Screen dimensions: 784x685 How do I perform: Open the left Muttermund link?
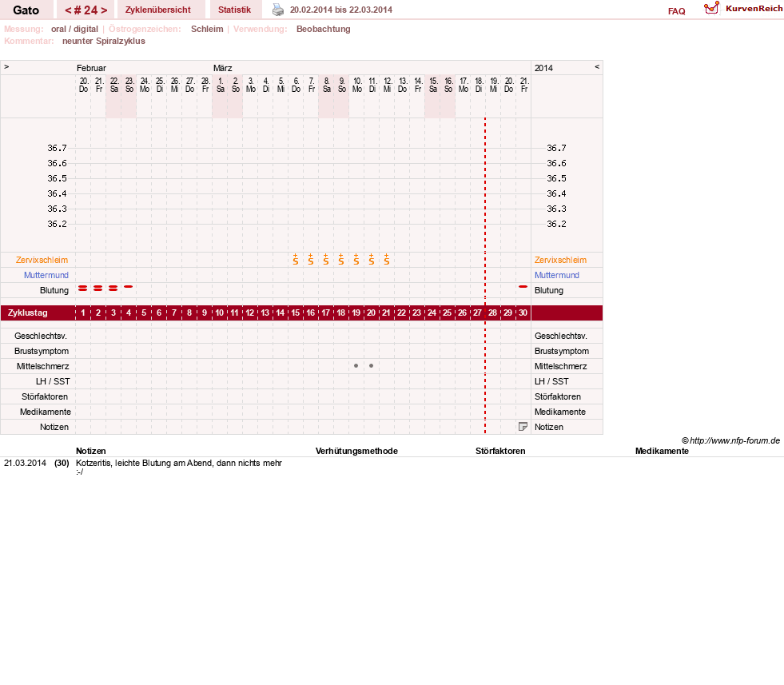point(46,275)
